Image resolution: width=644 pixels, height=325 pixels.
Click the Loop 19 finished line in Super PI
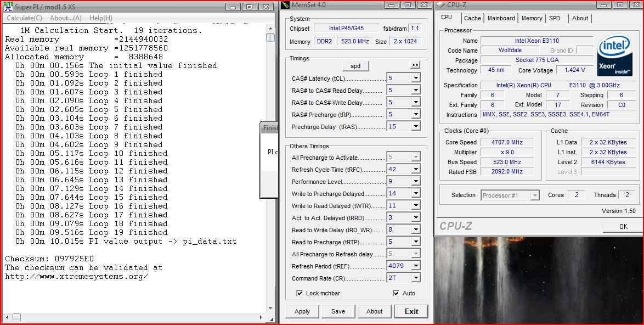tap(92, 233)
